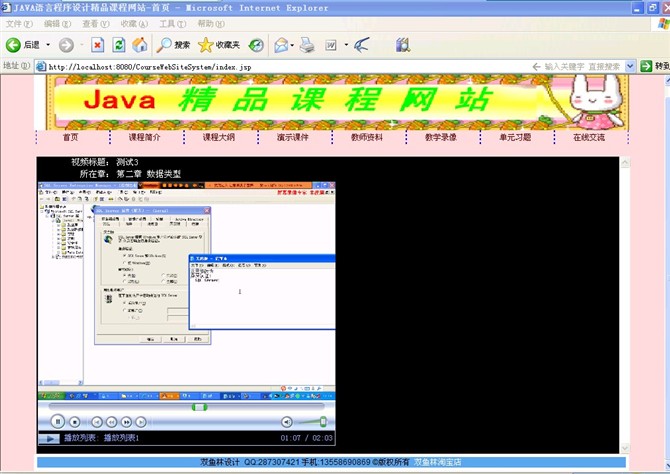Image resolution: width=670 pixels, height=474 pixels.
Task: Click the down arrow of content scrollbar
Action: coord(625,448)
